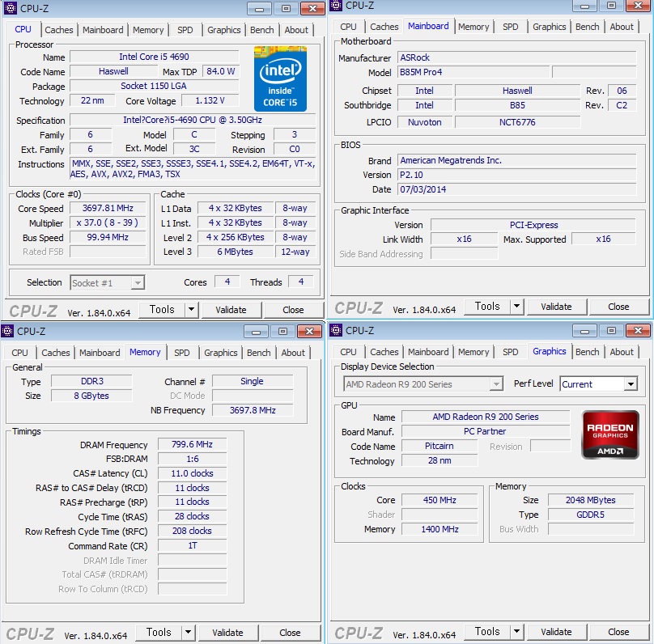This screenshot has height=644, width=654.
Task: Switch to Bench tab in the CPU window
Action: coord(261,30)
